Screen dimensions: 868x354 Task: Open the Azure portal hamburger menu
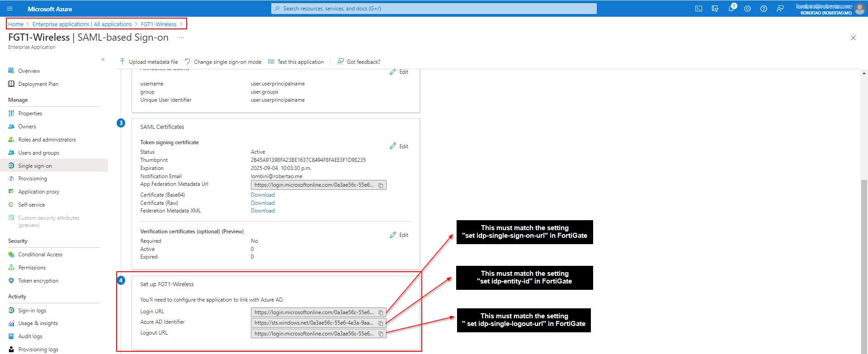coord(9,9)
